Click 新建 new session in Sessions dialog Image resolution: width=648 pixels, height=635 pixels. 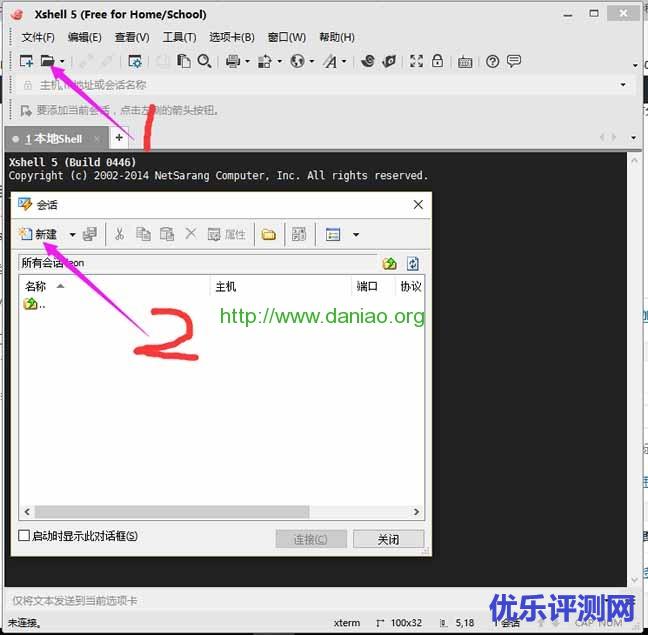38,234
